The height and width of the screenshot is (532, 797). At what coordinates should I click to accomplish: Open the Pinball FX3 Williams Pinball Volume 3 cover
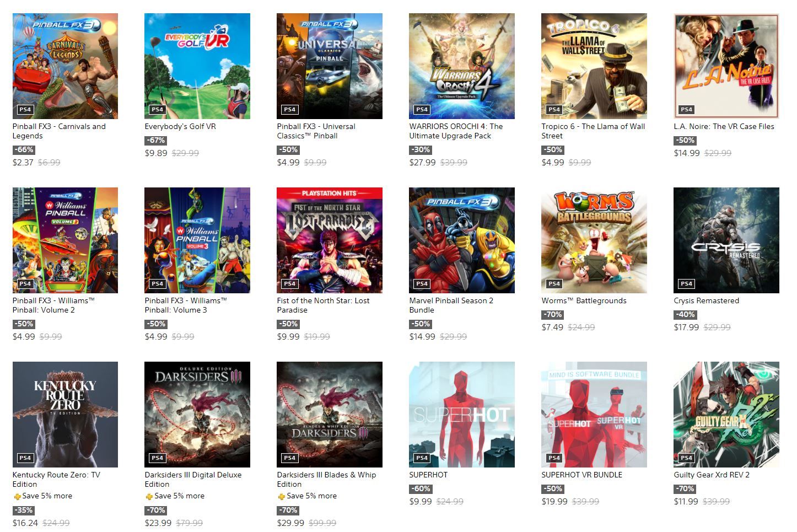197,240
